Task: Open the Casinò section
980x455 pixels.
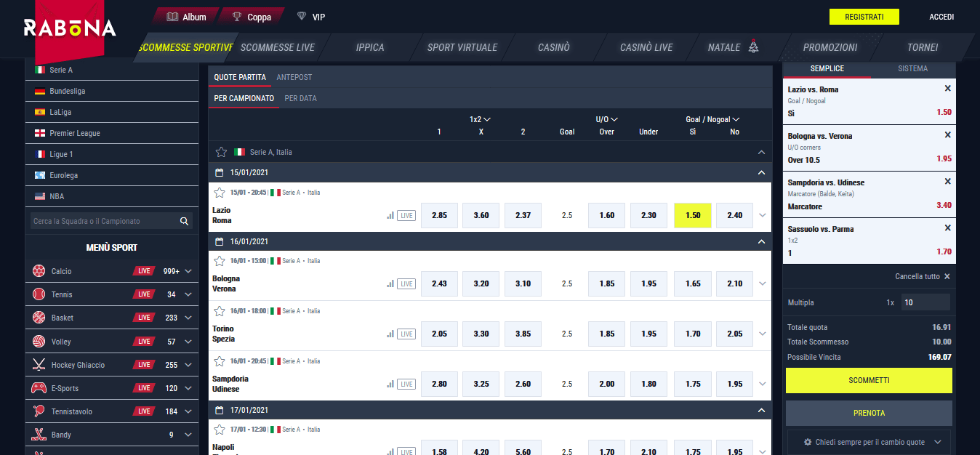Action: (x=554, y=47)
